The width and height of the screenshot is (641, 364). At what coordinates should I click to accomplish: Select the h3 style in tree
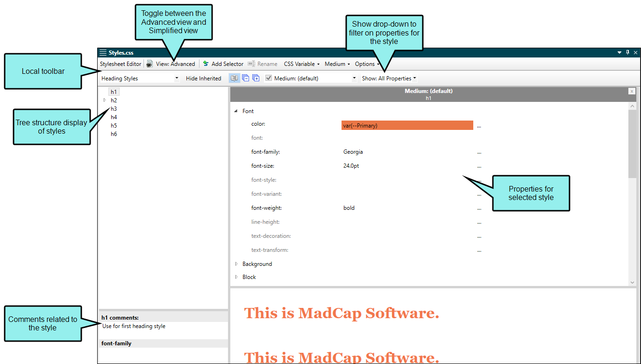(x=114, y=109)
